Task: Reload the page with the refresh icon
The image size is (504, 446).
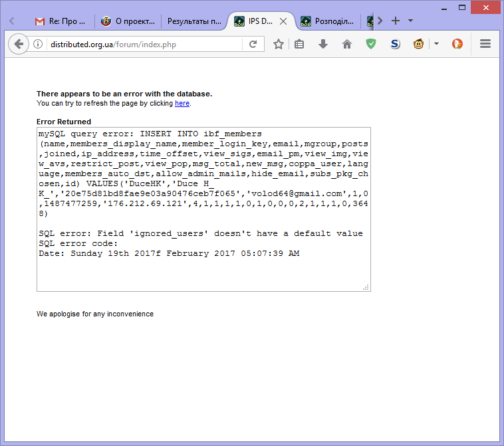Action: pyautogui.click(x=253, y=45)
